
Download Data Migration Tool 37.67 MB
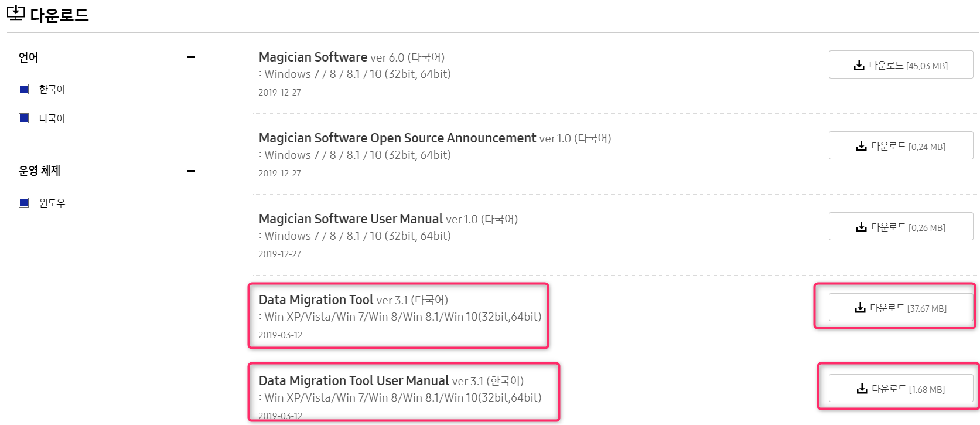click(x=901, y=307)
